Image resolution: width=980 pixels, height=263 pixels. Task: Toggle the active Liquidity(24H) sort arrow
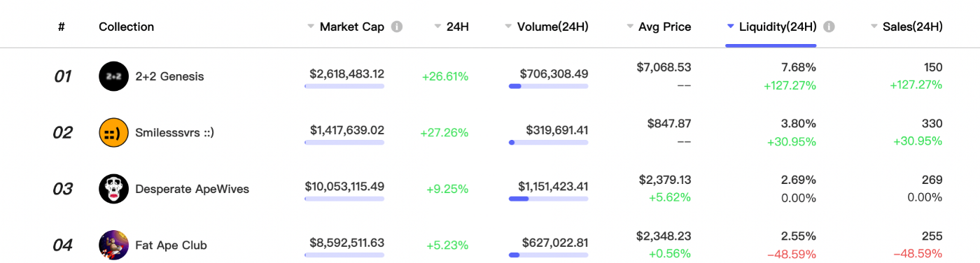[x=731, y=27]
